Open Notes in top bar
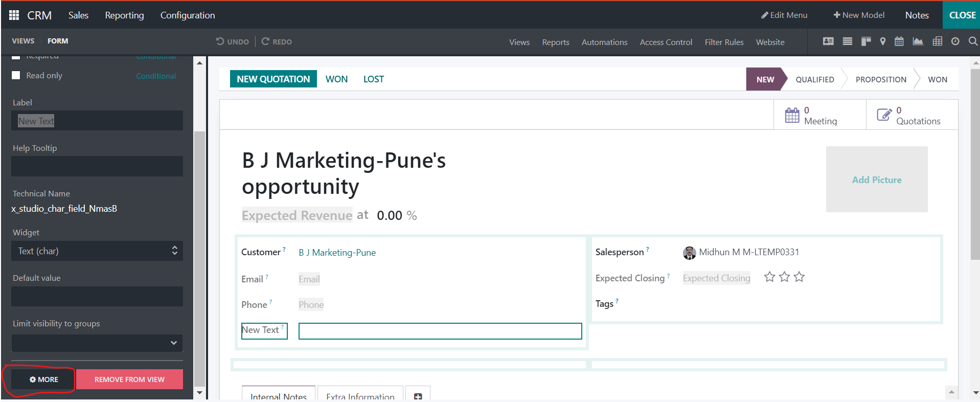This screenshot has height=402, width=980. [x=917, y=15]
